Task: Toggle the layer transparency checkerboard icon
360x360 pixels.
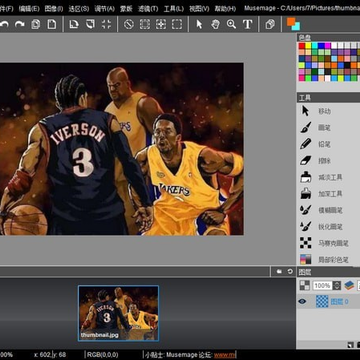Action: point(304,285)
